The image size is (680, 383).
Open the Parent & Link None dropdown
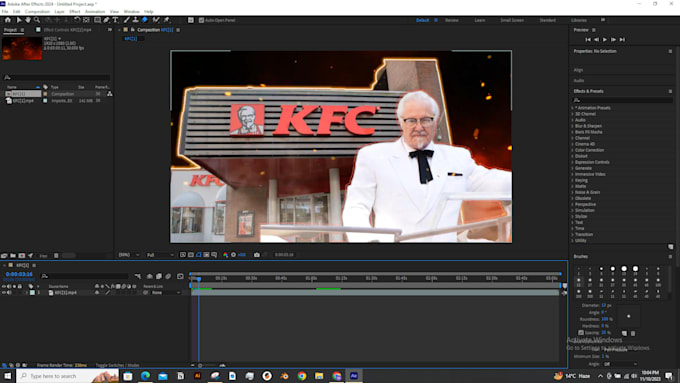[165, 293]
